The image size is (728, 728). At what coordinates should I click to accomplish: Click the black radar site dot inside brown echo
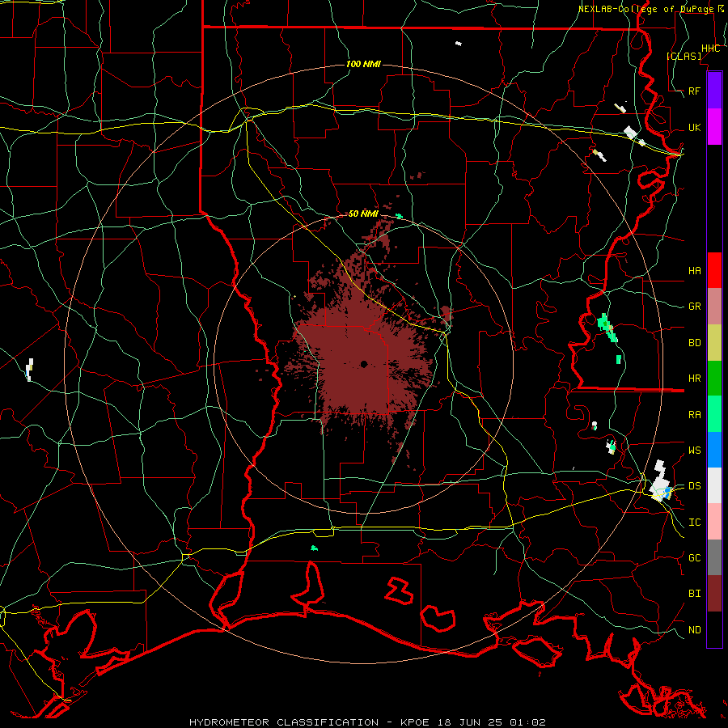click(x=364, y=364)
